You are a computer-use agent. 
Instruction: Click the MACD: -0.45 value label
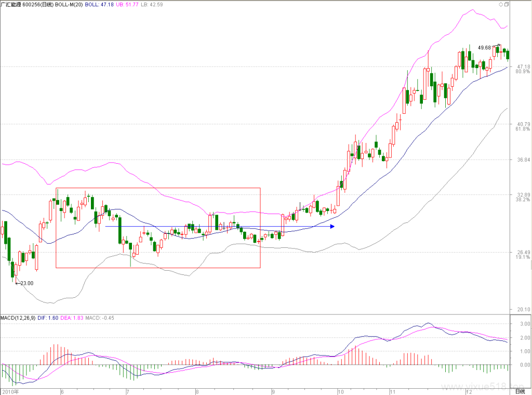point(100,318)
